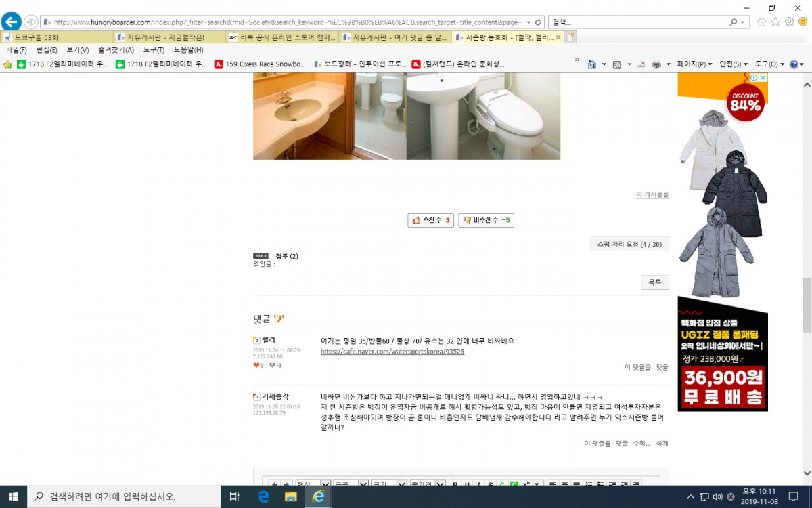
Task: Click the command bar home icon
Action: (591, 64)
